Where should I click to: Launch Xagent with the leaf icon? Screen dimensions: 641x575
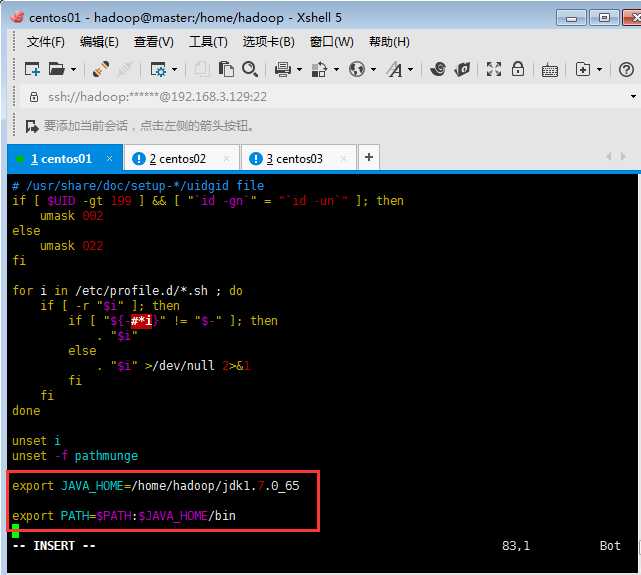[462, 69]
